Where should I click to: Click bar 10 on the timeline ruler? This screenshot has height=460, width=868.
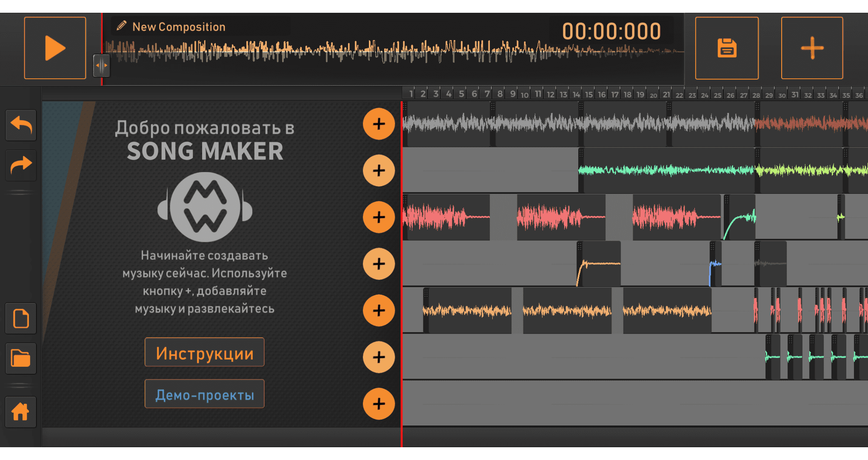coord(525,95)
